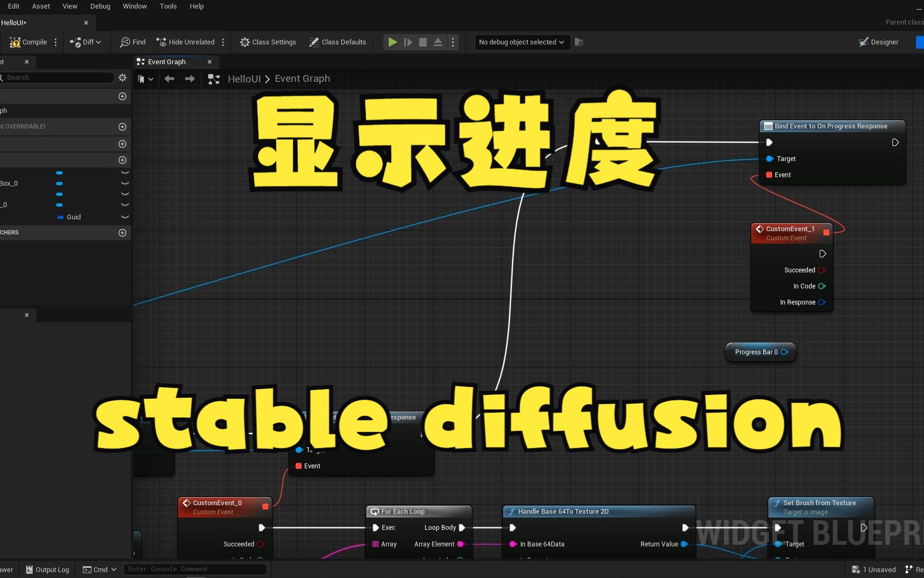Open the graph bookmarks dropdown
The image size is (924, 578).
pos(145,79)
